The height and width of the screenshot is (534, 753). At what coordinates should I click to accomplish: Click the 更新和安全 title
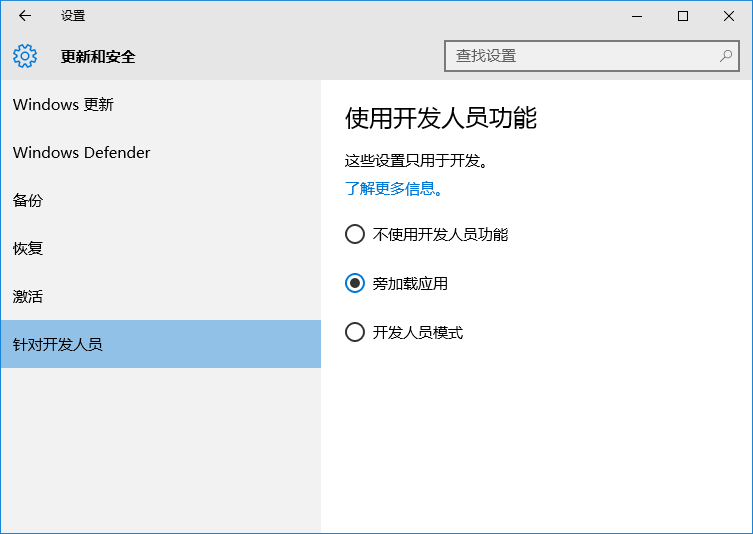[98, 57]
